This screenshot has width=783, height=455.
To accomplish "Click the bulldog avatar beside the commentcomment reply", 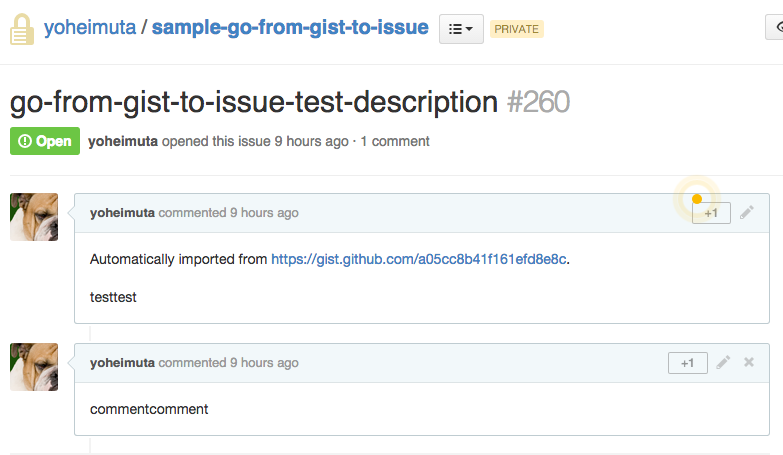I will pyautogui.click(x=34, y=367).
